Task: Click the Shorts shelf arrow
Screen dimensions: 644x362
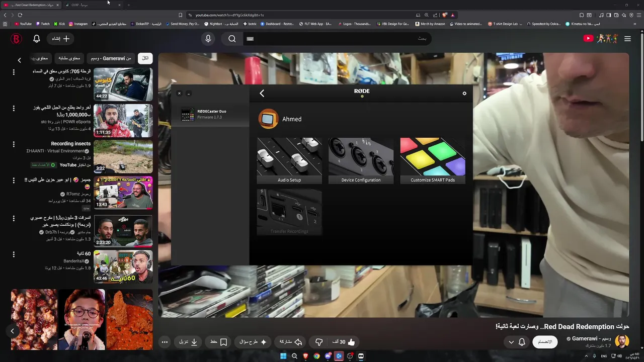Action: point(13,331)
